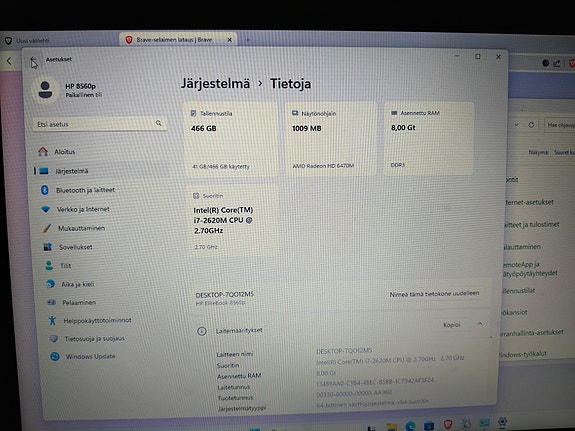Open Pelaaminen settings
575x431 pixels.
coord(72,302)
